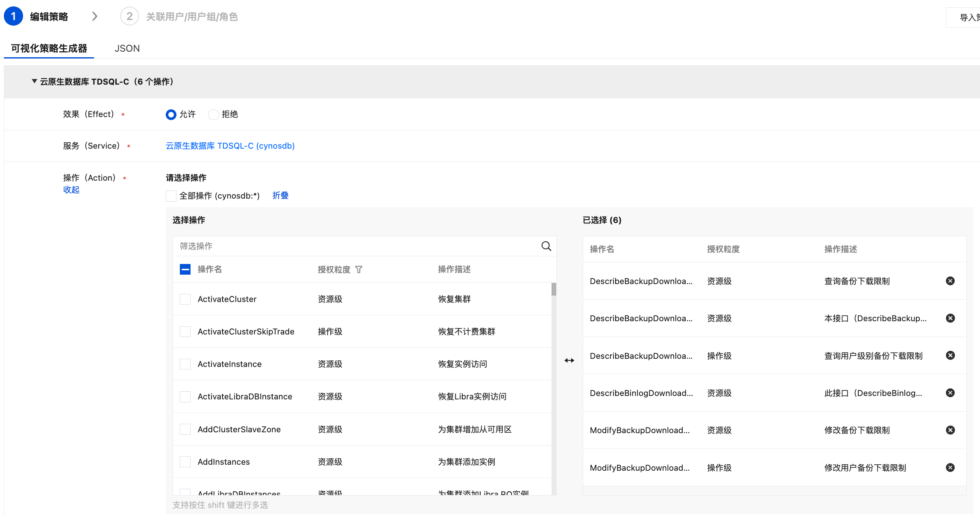Open the 云原生数据库 TDSQL-C (cynosdb) service link

230,146
